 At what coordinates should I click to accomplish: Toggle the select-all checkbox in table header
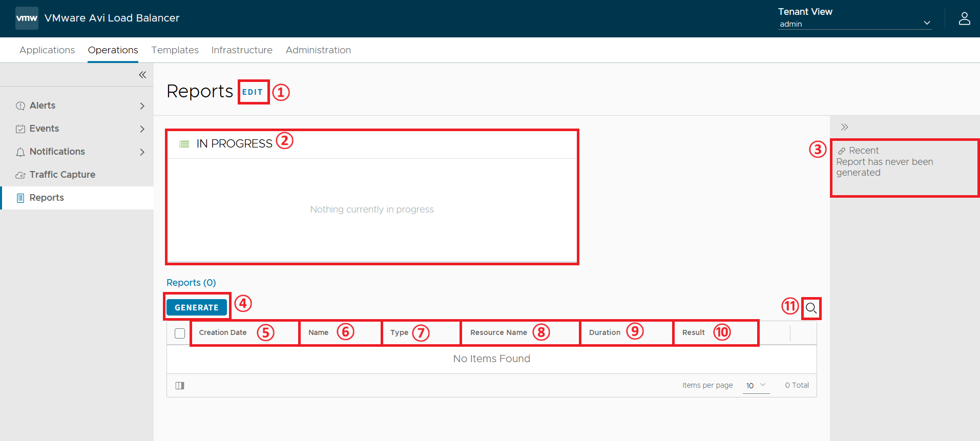pyautogui.click(x=180, y=333)
